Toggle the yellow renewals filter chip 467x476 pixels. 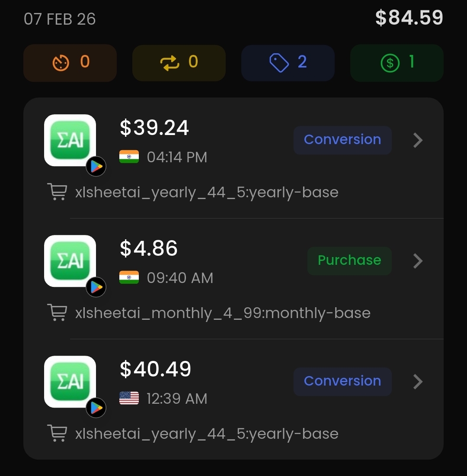click(179, 63)
